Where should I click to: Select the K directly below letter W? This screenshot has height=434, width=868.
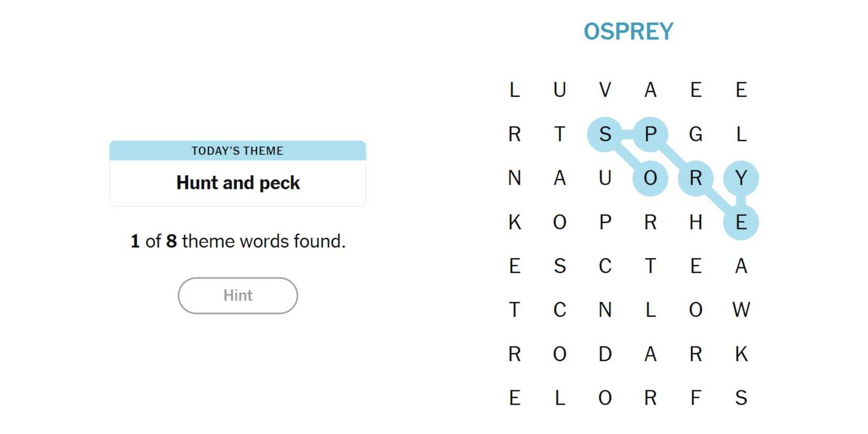coord(741,354)
